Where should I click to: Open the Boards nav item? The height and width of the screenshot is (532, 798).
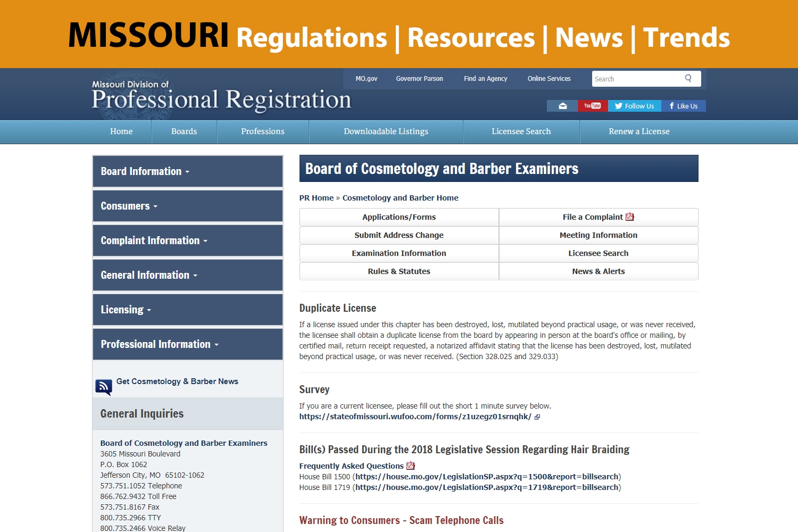click(184, 131)
